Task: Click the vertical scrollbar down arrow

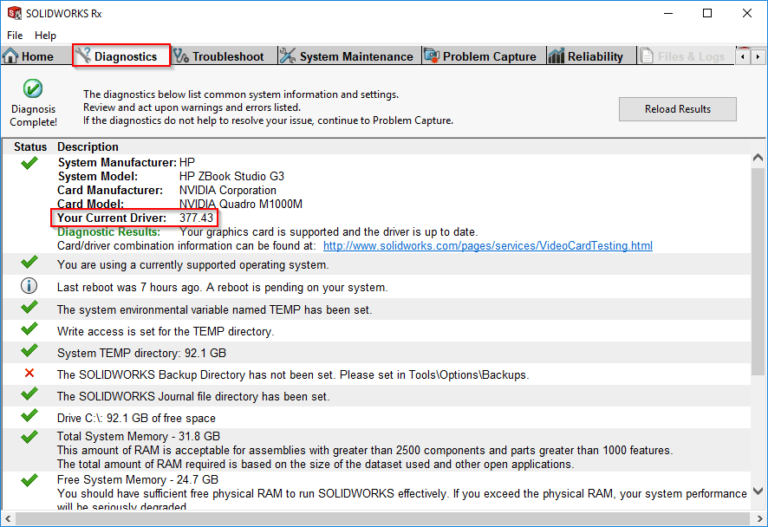Action: 758,491
